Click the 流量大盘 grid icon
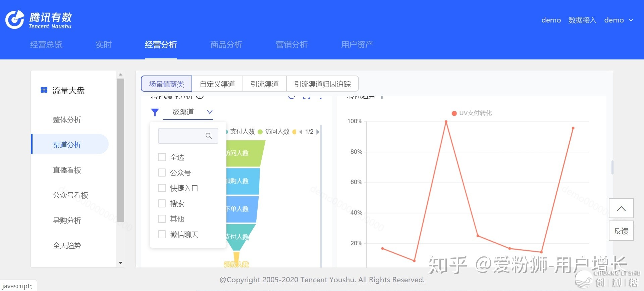Screen dimensions: 644x291 click(44, 90)
